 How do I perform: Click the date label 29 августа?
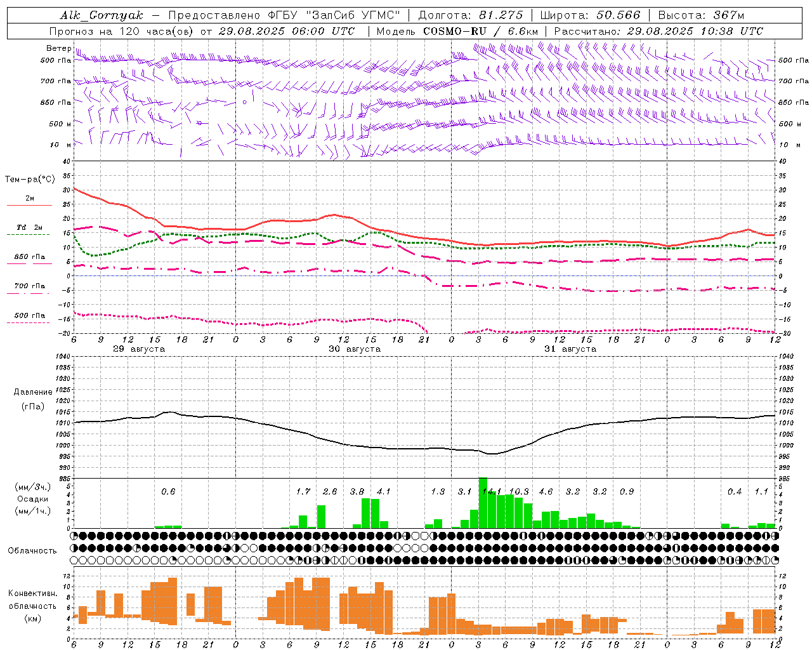click(x=139, y=349)
